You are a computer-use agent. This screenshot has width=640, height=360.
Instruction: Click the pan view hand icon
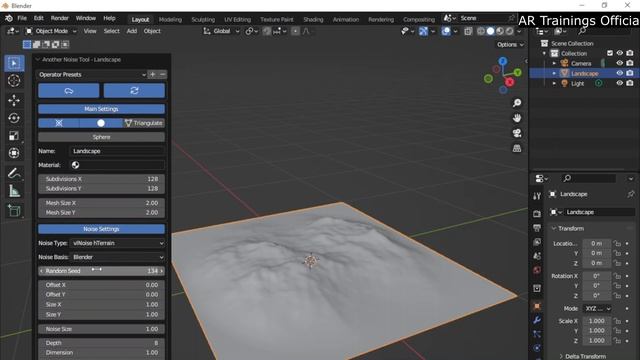click(517, 118)
